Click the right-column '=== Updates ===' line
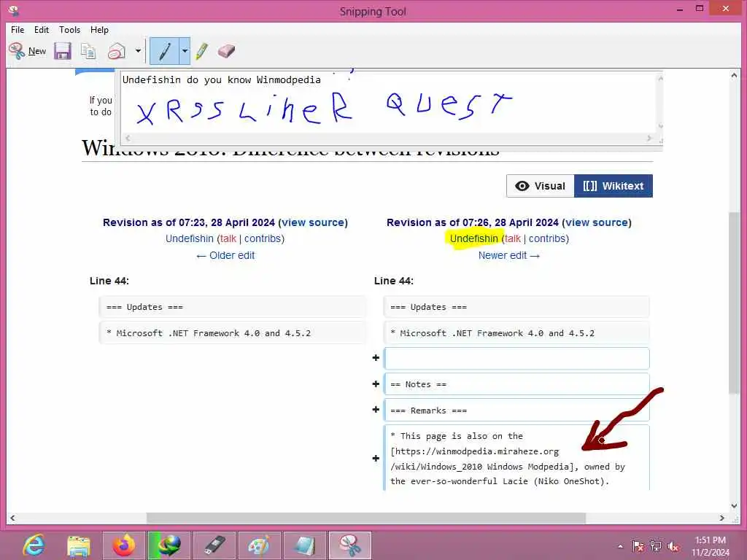 [516, 307]
